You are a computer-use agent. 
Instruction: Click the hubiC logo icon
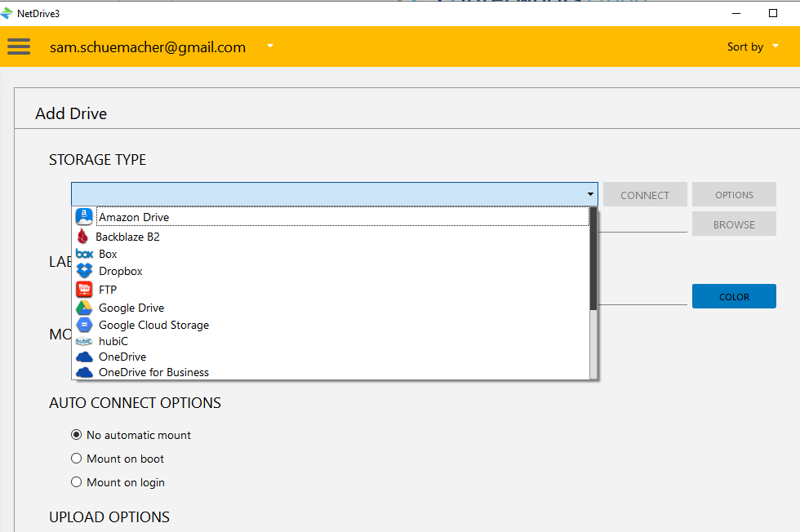tap(84, 341)
